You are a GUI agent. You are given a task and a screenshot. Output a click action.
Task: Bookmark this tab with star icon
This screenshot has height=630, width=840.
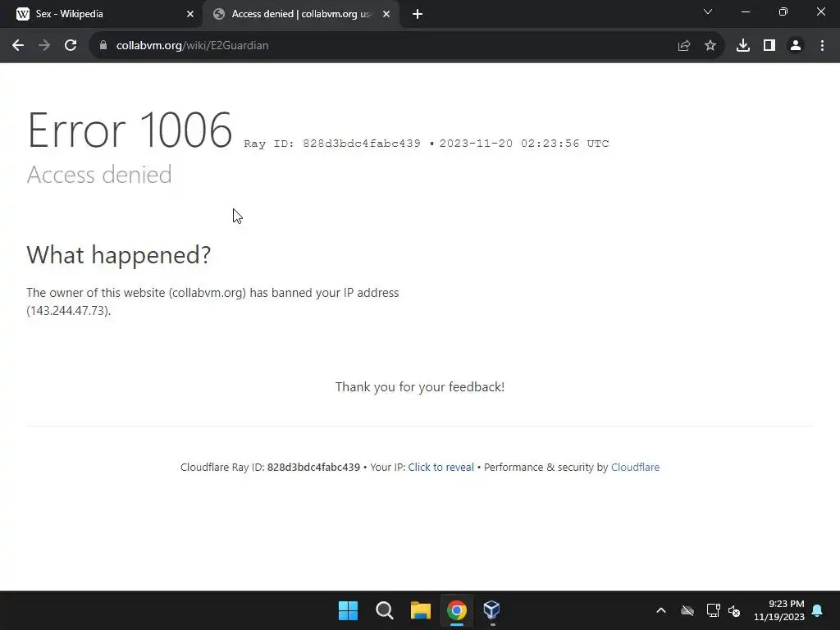pyautogui.click(x=710, y=46)
